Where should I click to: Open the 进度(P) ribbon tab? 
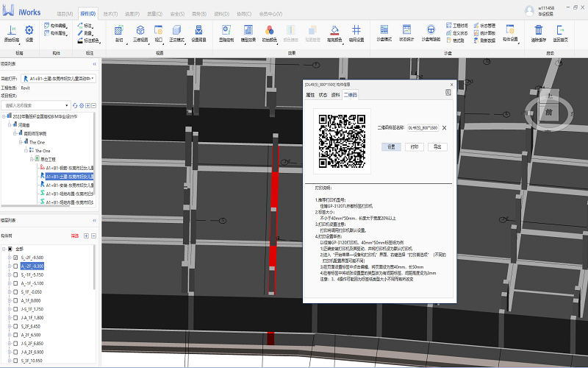click(132, 14)
